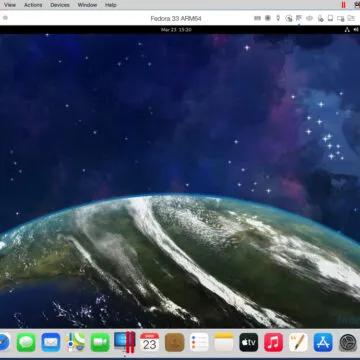360x360 pixels.
Task: Click the Fedora volume speaker icon
Action: tap(356, 30)
